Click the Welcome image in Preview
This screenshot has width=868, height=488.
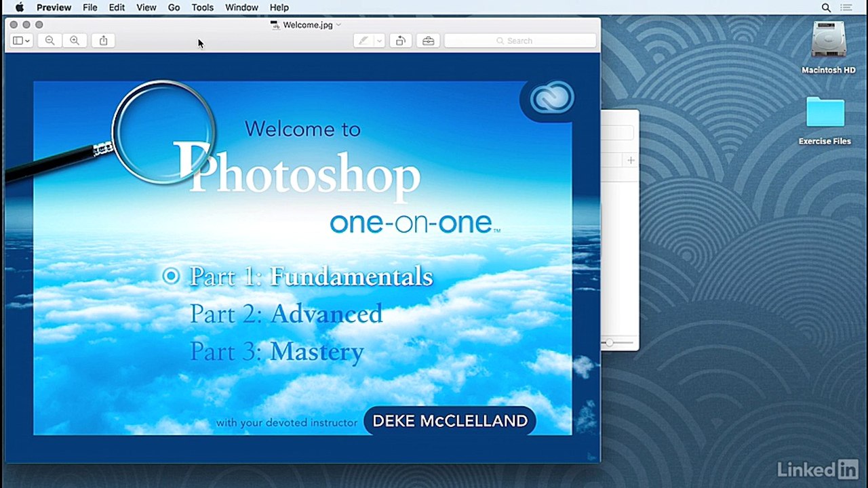coord(302,258)
